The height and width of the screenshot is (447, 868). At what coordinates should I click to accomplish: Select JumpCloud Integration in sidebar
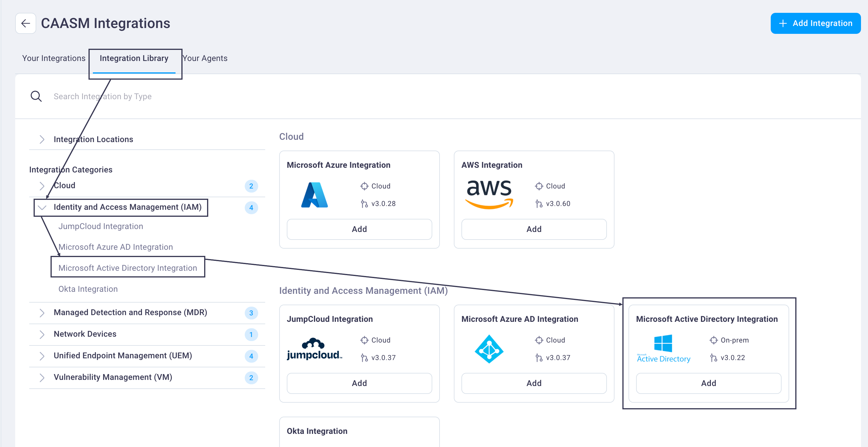point(101,226)
